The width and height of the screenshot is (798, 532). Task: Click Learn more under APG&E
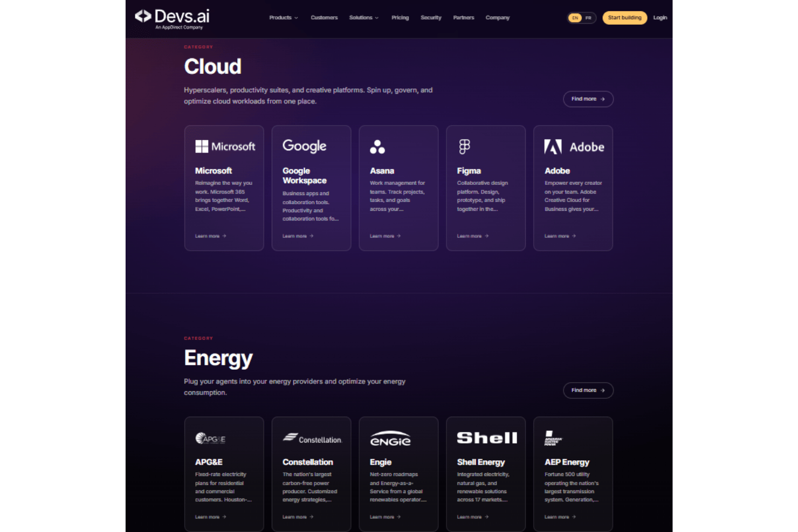coord(211,517)
